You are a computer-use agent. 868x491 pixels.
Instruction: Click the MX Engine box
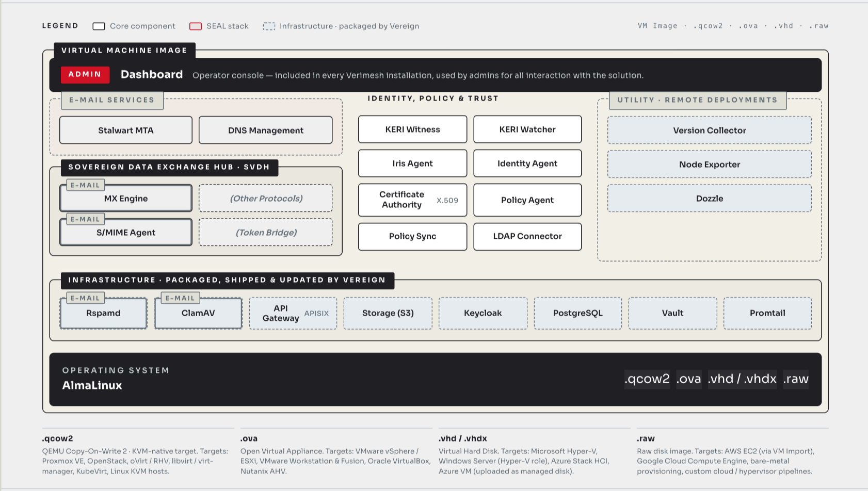pyautogui.click(x=126, y=198)
